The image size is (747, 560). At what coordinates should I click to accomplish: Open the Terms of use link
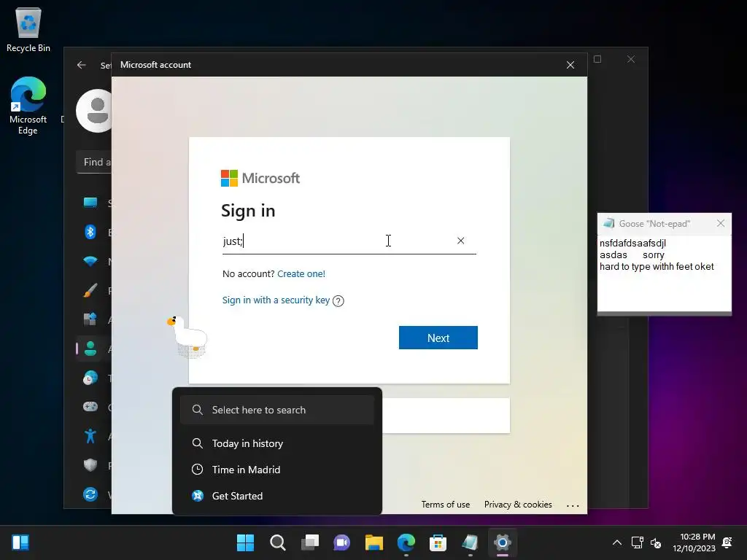[446, 505]
